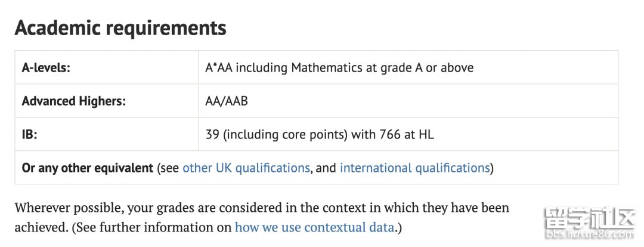This screenshot has width=644, height=247.
Task: Open the other UK qualifications link
Action: [x=246, y=168]
